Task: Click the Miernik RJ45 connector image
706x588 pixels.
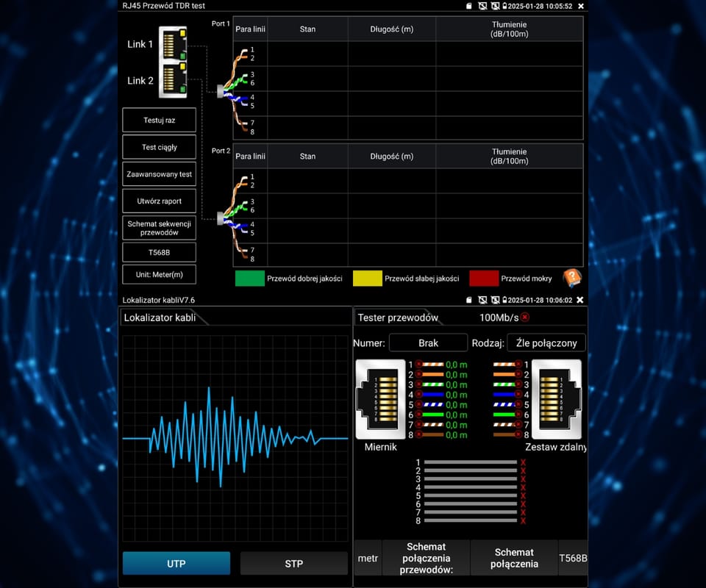Action: (380, 399)
